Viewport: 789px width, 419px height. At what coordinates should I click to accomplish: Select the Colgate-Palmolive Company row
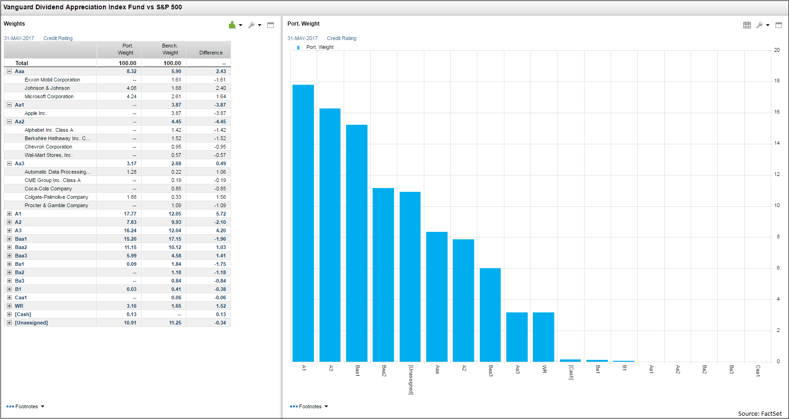118,197
